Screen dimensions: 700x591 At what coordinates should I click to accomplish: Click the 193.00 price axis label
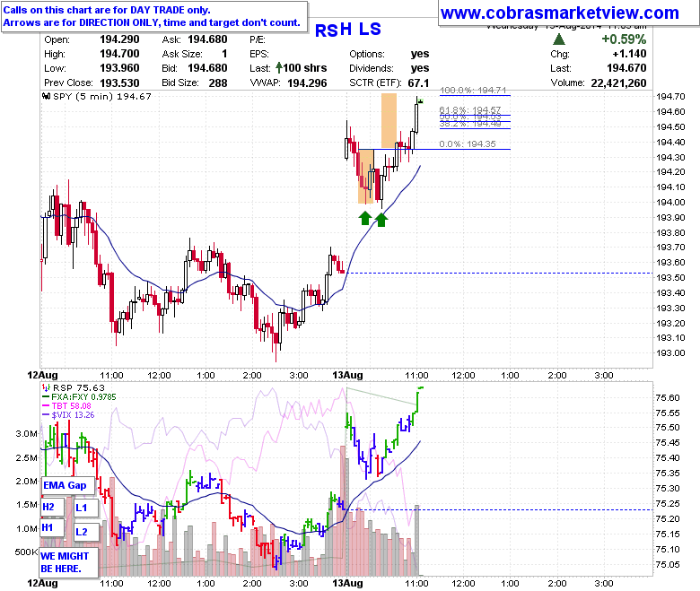670,352
